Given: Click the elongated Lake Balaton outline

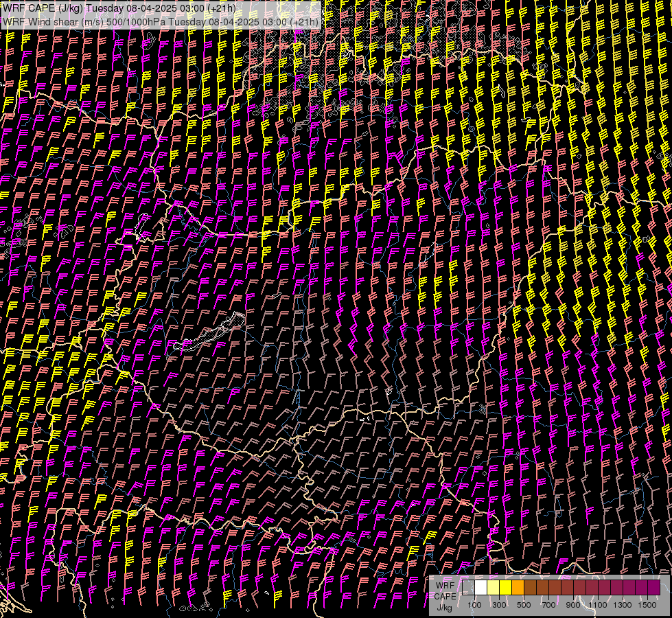Looking at the screenshot, I should coord(209,331).
